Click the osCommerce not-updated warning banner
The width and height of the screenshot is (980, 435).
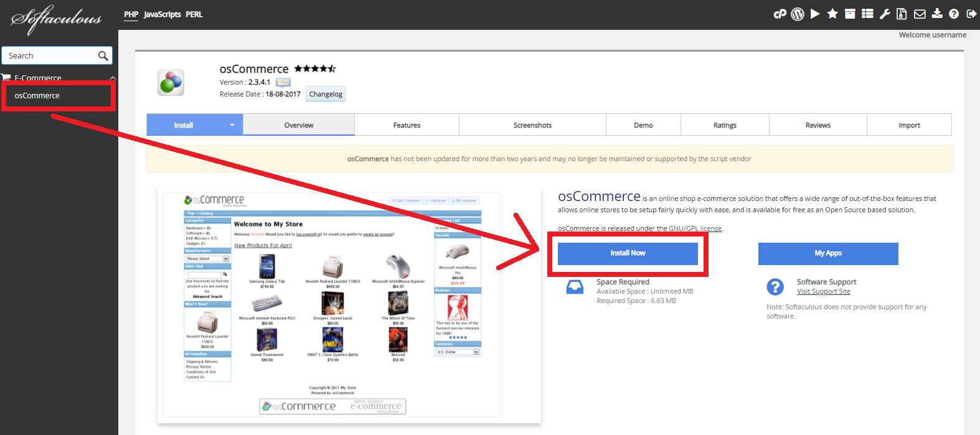(549, 159)
